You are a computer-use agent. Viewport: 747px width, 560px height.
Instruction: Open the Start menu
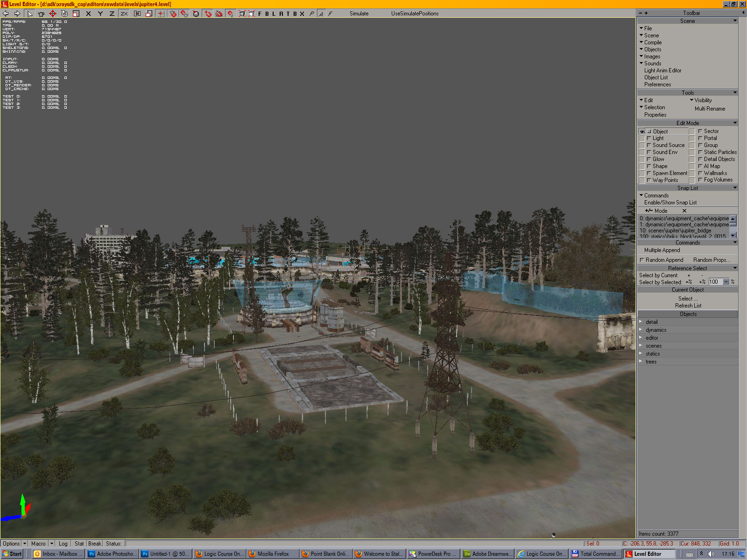(x=12, y=554)
